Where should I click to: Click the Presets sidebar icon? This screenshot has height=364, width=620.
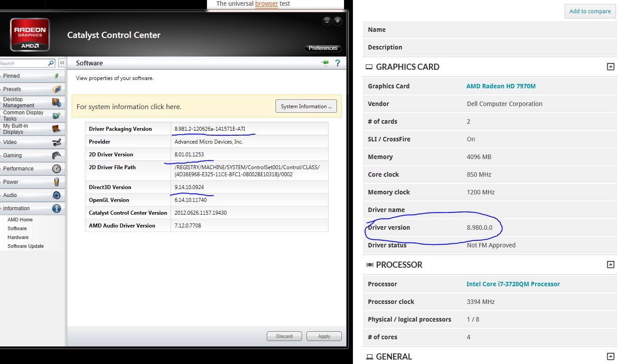pos(57,89)
